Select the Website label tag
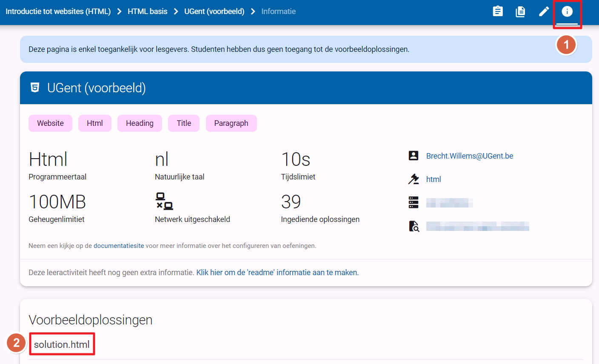 (50, 123)
